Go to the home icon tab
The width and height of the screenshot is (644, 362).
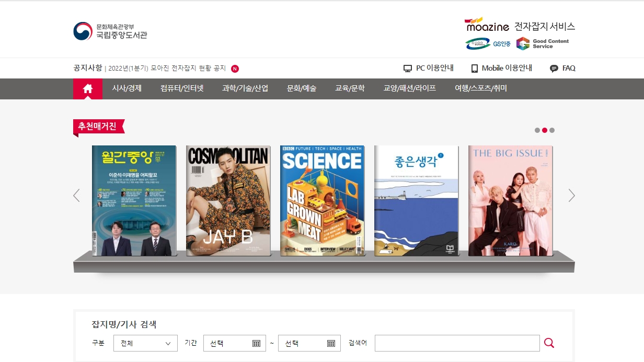[88, 89]
